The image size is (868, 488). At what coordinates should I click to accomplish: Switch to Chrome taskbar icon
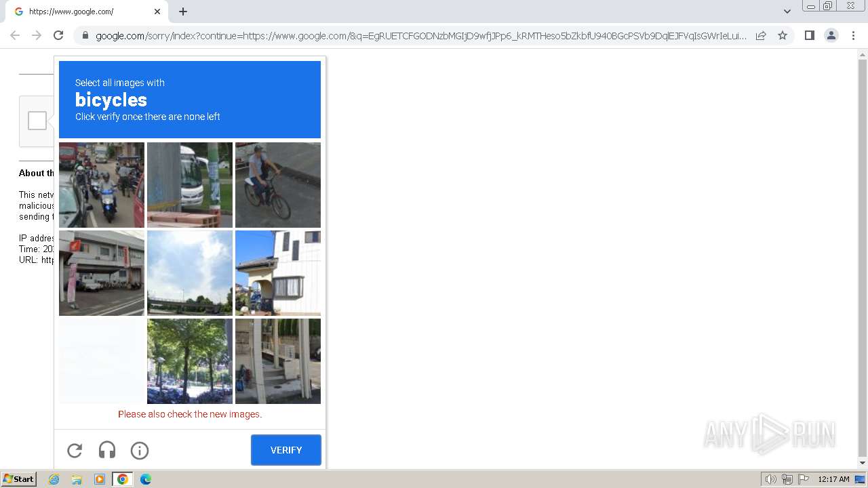pyautogui.click(x=122, y=479)
